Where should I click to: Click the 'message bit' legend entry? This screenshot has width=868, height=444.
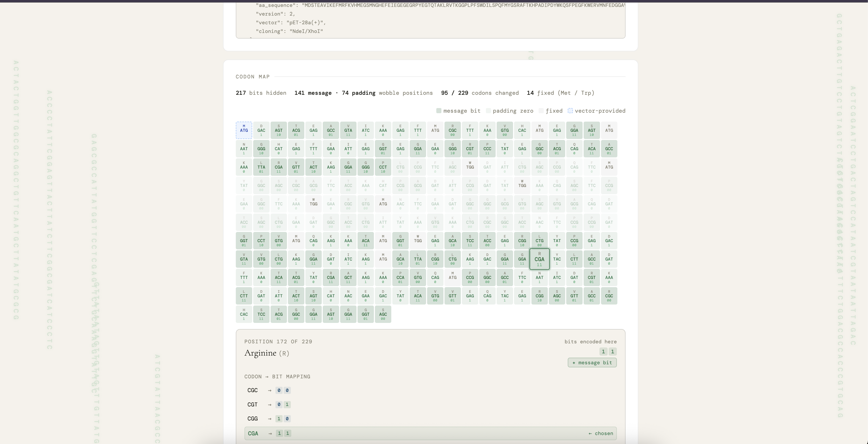[458, 111]
